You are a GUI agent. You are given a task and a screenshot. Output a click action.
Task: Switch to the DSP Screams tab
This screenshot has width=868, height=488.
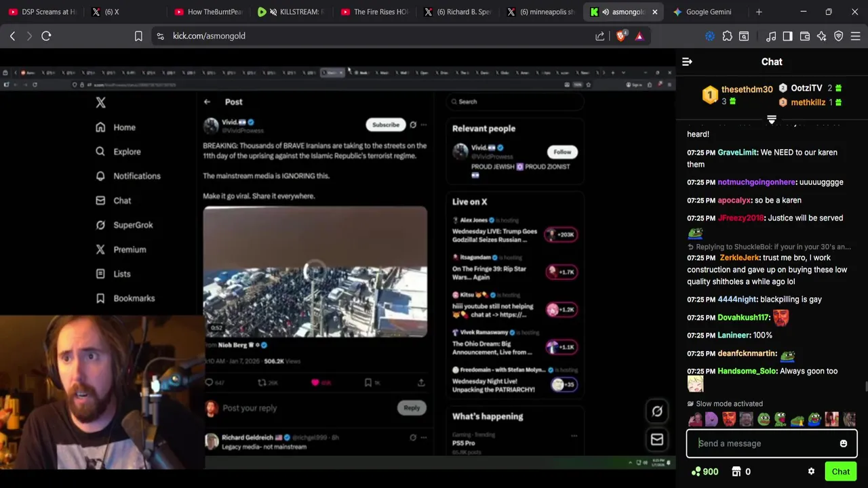click(x=42, y=12)
